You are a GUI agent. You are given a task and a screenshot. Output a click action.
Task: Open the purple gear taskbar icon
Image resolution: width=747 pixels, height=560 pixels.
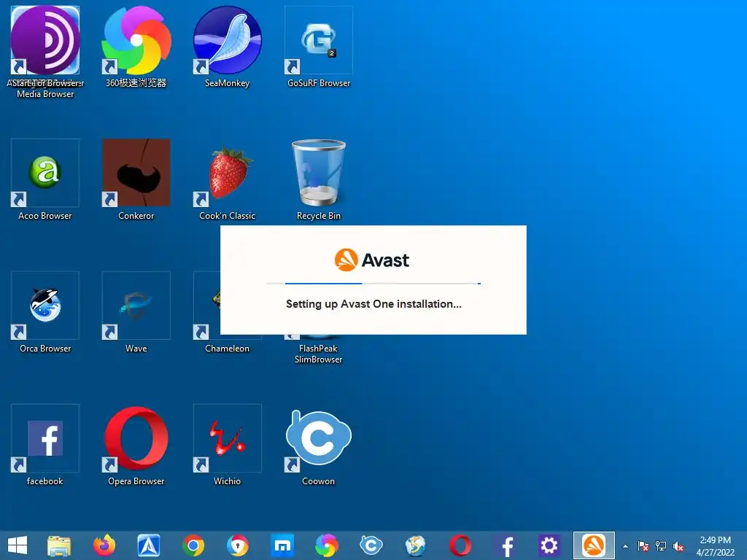[549, 545]
